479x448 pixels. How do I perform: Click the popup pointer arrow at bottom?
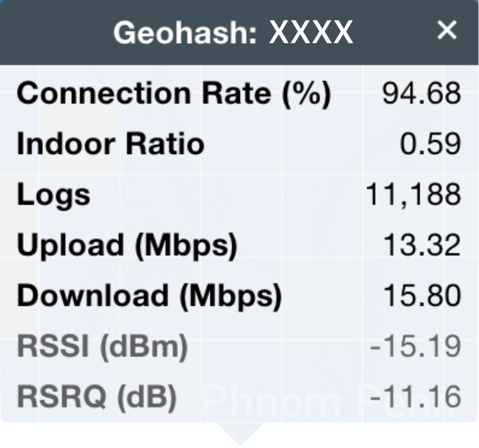click(x=240, y=434)
